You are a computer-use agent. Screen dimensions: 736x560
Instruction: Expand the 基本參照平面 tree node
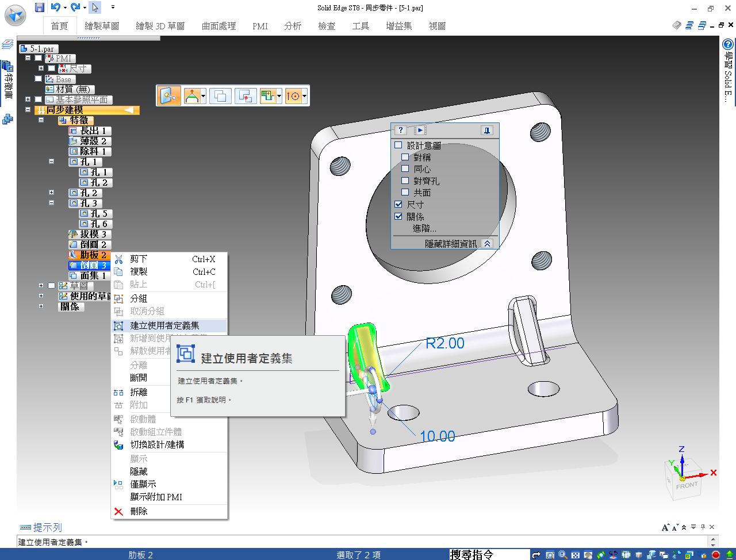pyautogui.click(x=28, y=99)
